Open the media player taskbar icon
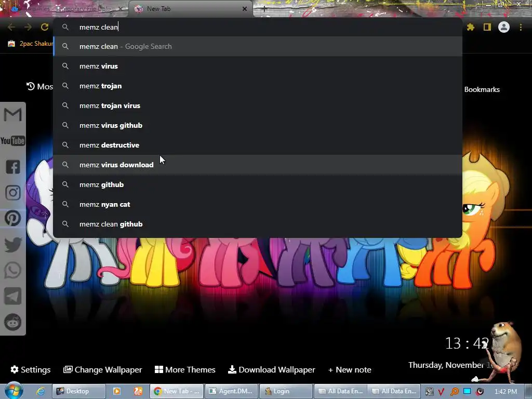The image size is (532, 399). (117, 391)
